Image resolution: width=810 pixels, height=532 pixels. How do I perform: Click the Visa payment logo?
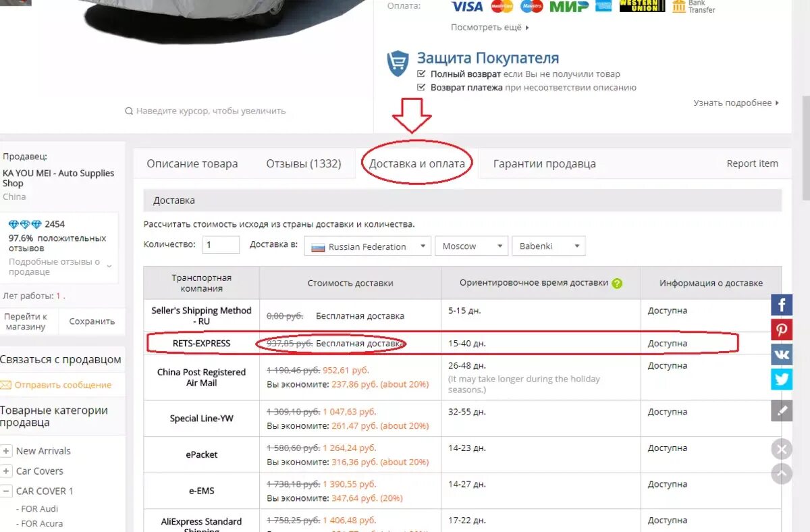click(x=467, y=6)
